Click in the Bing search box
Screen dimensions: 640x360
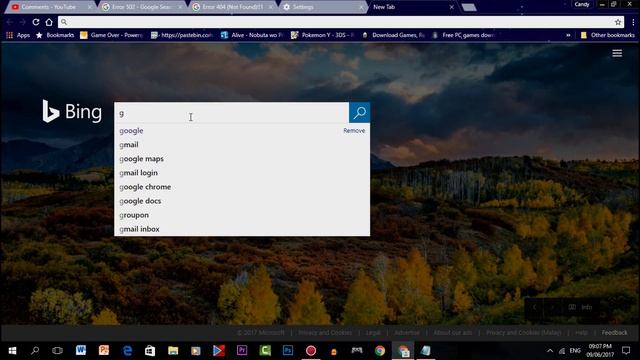tap(231, 113)
